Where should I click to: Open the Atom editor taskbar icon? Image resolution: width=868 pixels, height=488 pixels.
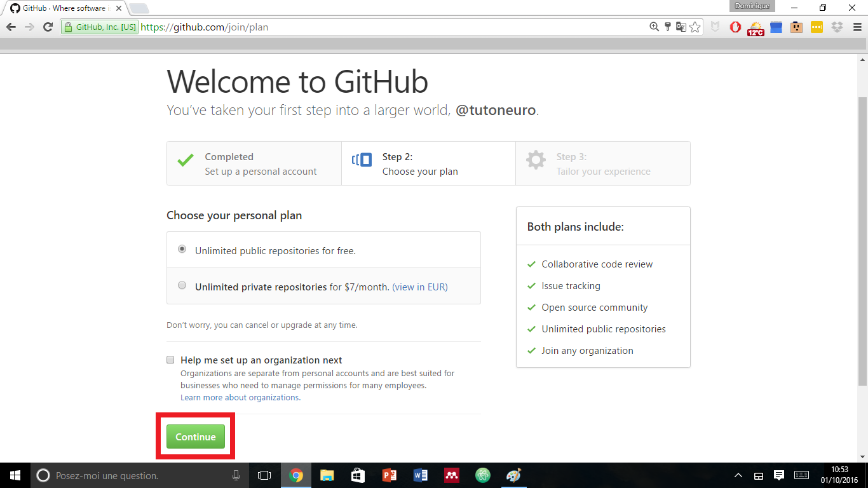coord(483,475)
